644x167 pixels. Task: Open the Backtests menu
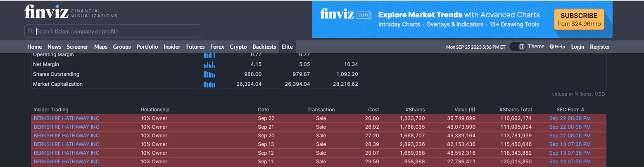264,47
